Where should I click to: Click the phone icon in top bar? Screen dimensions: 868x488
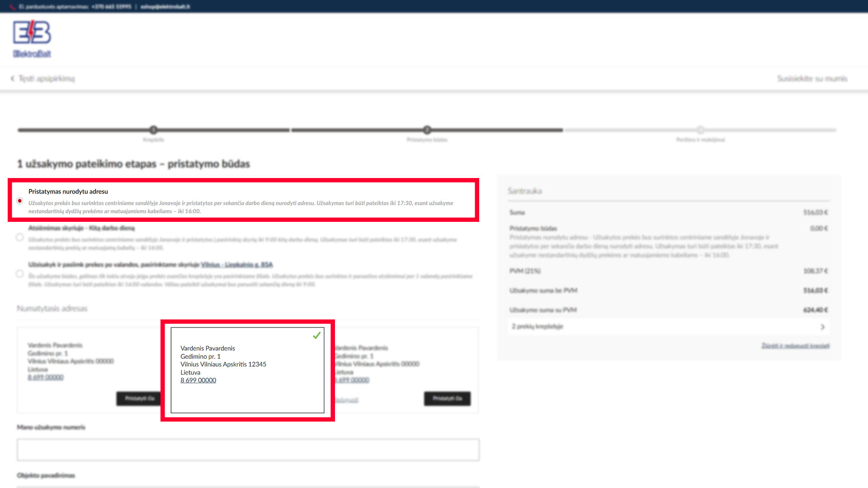tap(13, 7)
